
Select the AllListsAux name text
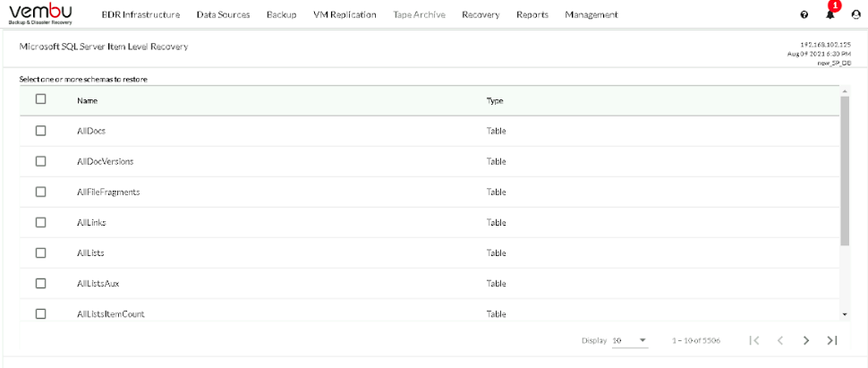tap(98, 284)
